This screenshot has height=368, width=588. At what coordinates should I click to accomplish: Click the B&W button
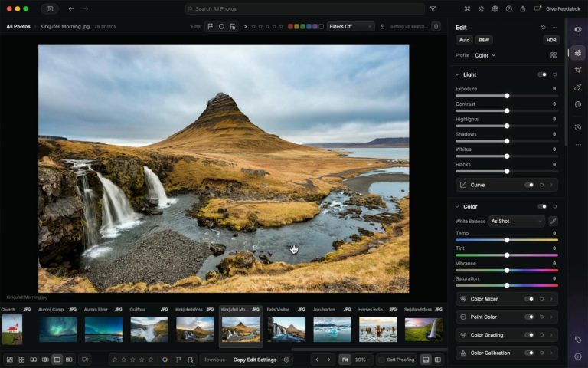point(484,40)
